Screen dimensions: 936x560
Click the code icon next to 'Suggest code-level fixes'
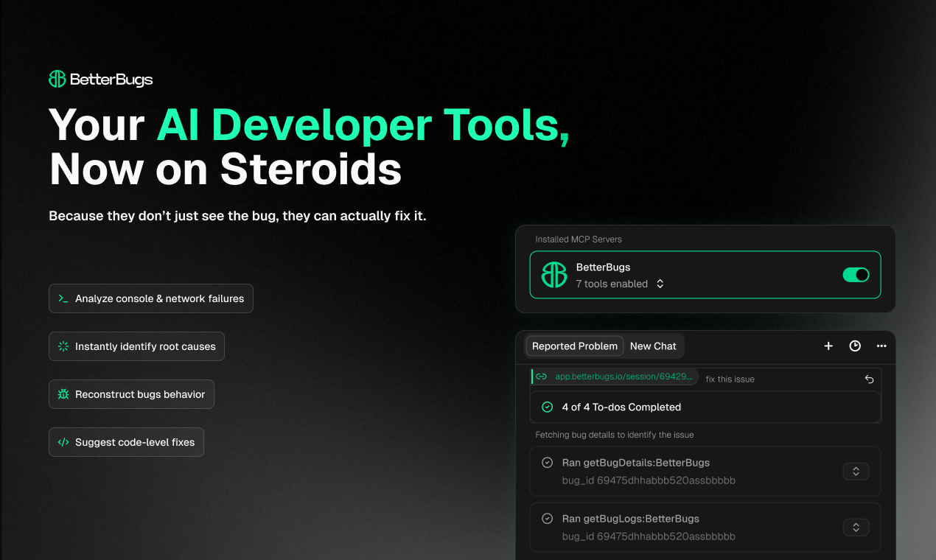click(x=62, y=442)
